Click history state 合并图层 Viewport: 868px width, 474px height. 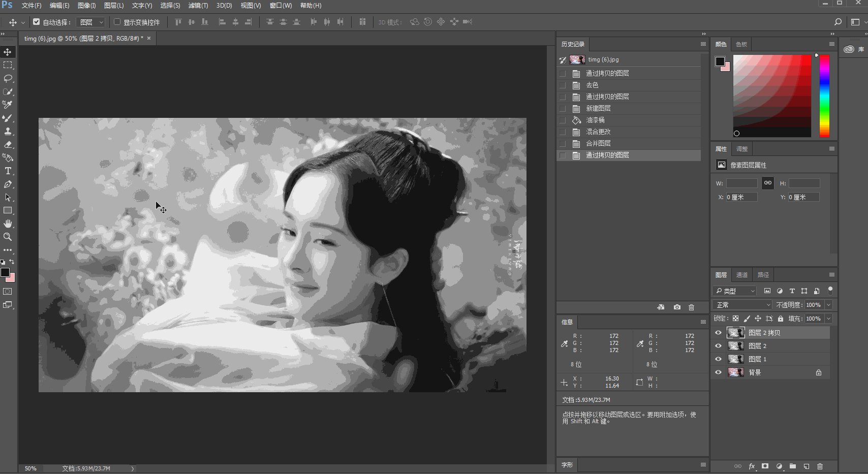(629, 144)
